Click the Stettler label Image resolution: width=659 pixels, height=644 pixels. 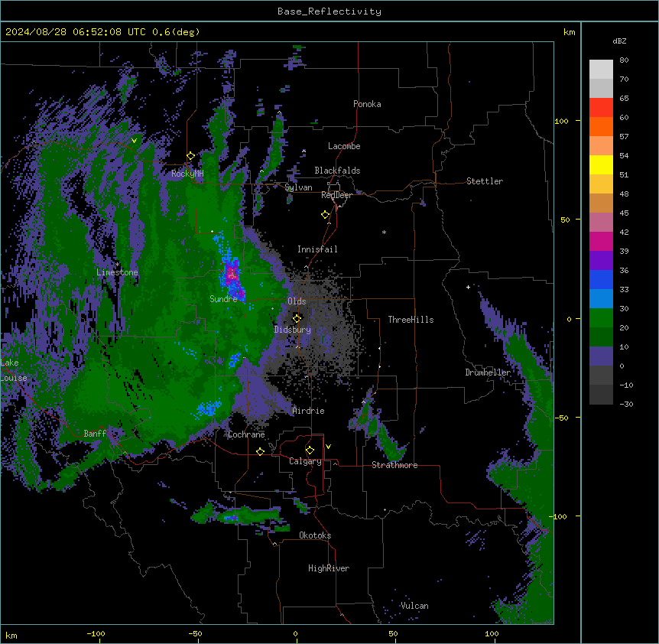[x=485, y=181]
